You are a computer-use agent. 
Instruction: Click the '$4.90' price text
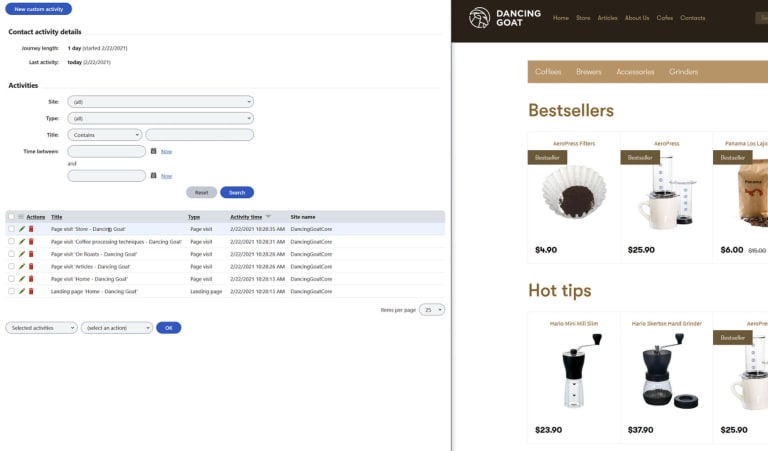[546, 250]
